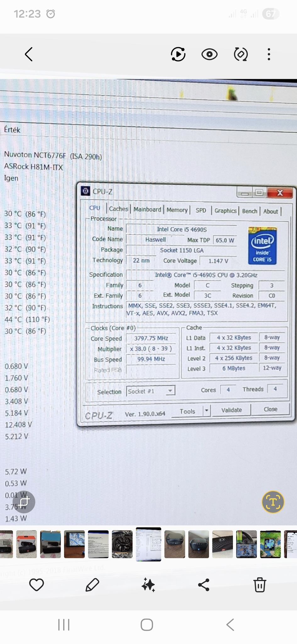This screenshot has height=644, width=297.
Task: Tap the system back navigation chevron
Action: tap(230, 625)
